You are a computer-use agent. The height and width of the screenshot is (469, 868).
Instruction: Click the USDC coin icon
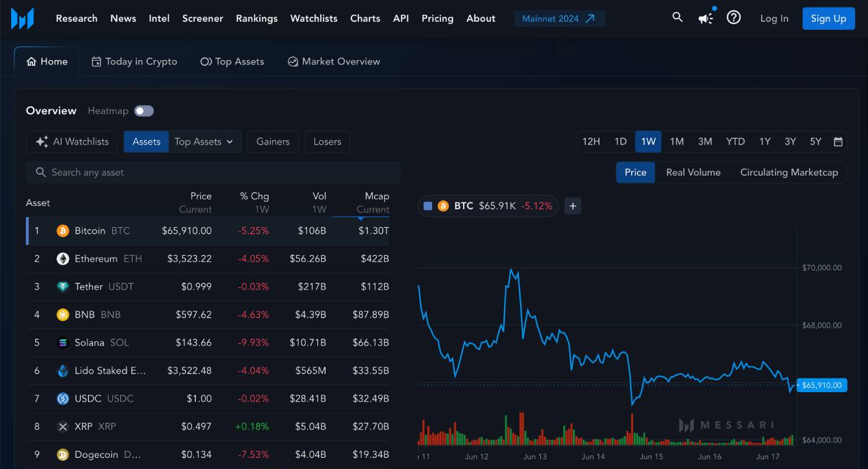(63, 398)
